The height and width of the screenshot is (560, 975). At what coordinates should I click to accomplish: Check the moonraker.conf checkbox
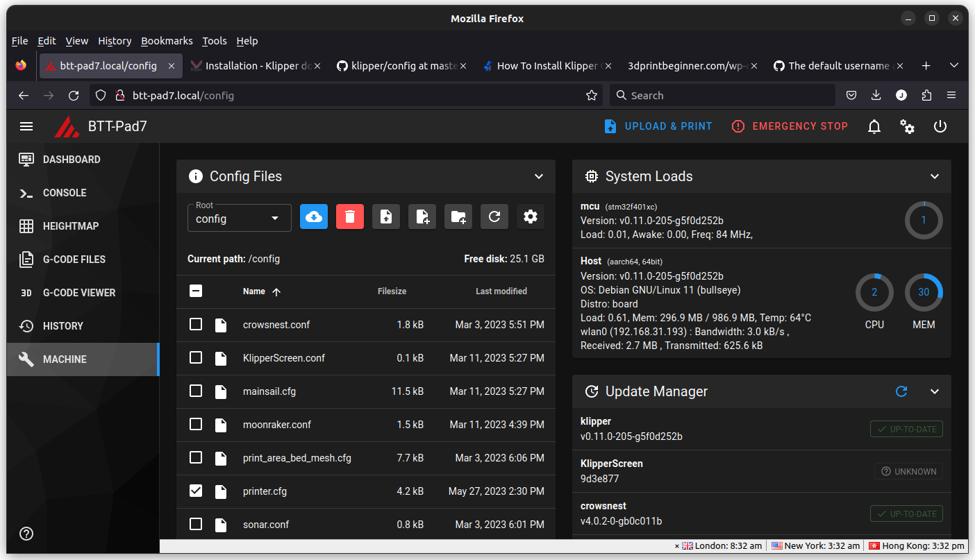(196, 424)
